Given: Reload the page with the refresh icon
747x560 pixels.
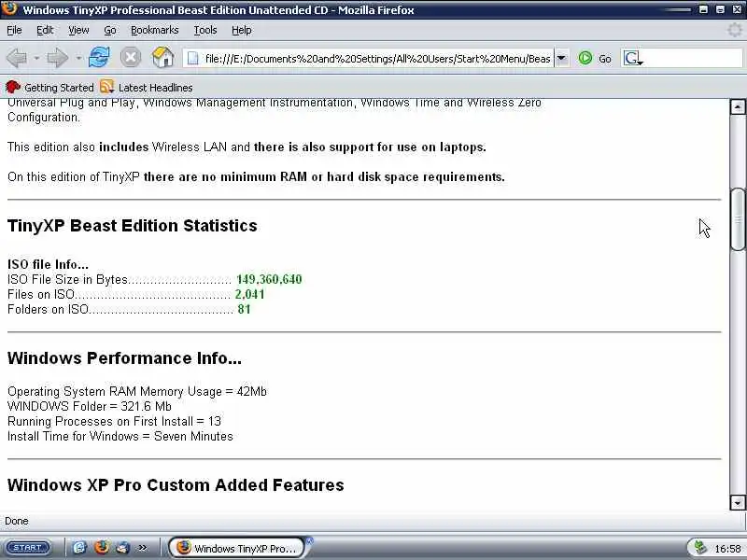Looking at the screenshot, I should click(x=99, y=58).
